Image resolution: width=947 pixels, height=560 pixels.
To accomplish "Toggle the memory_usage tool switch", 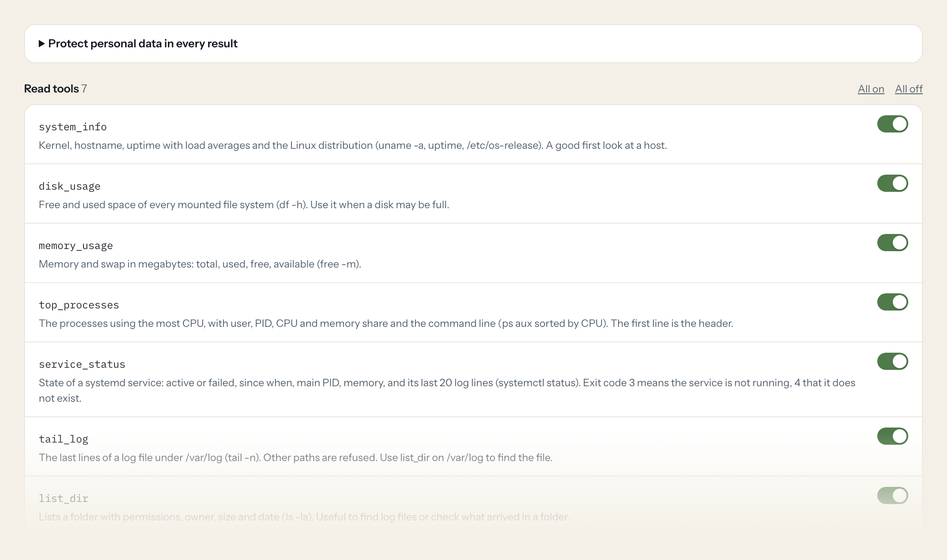I will coord(893,243).
